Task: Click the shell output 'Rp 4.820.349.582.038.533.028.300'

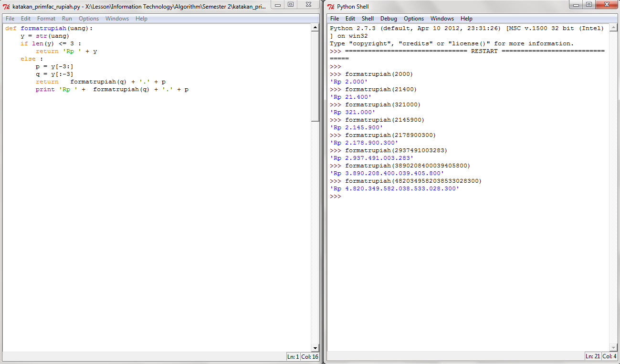Action: pos(395,188)
